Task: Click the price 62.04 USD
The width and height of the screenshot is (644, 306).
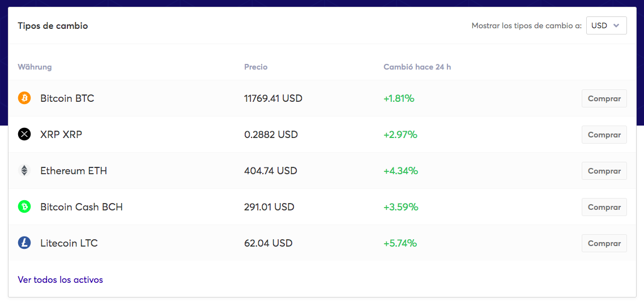Action: click(268, 243)
